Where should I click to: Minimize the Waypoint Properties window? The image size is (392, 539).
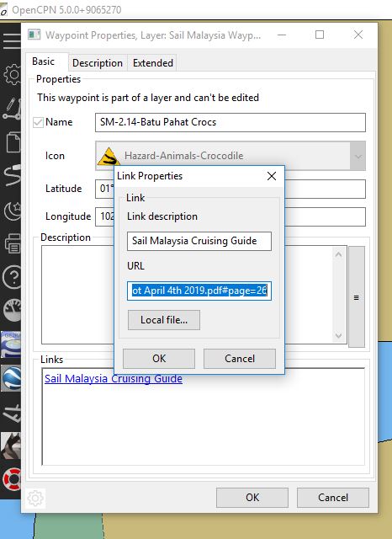pos(282,35)
